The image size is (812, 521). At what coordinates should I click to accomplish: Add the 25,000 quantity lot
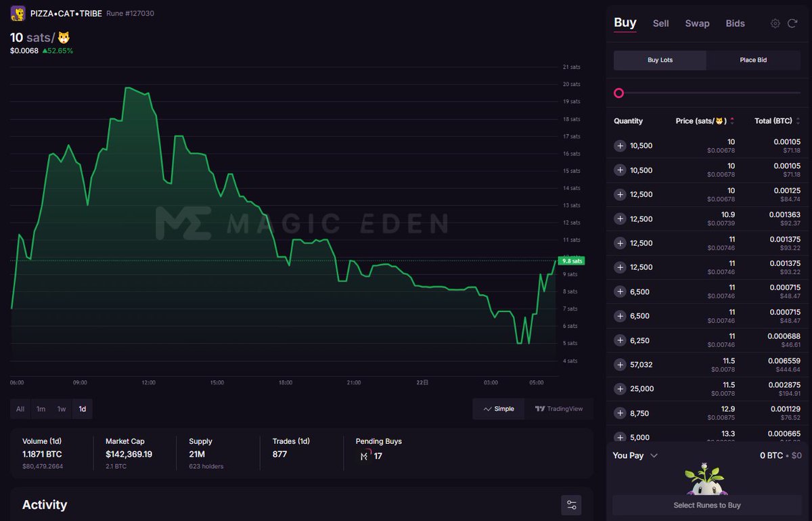[x=620, y=389]
